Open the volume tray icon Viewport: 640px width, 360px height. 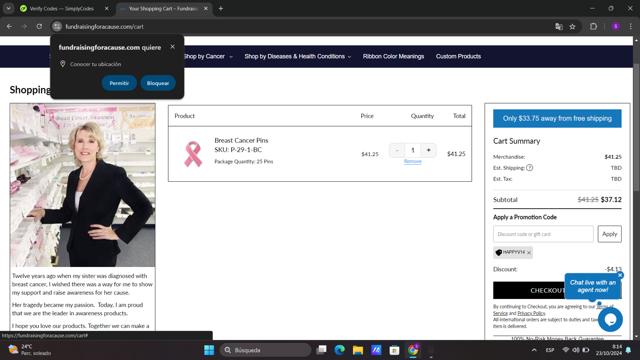coord(576,350)
